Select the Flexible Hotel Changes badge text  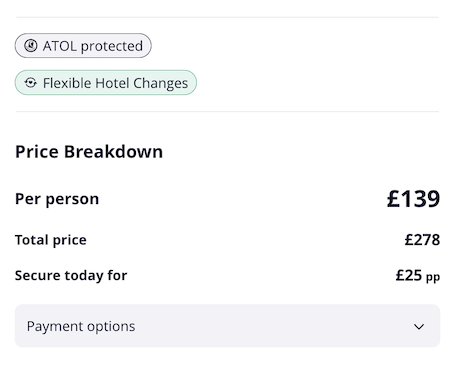[x=115, y=83]
